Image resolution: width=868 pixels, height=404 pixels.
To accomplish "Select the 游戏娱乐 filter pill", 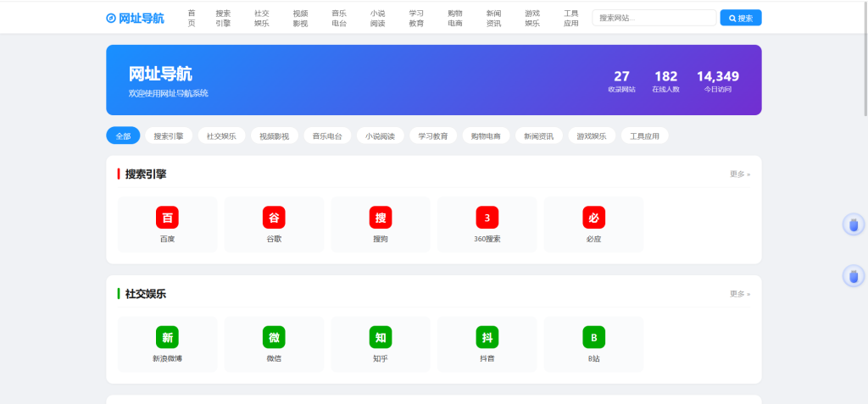I will point(592,136).
